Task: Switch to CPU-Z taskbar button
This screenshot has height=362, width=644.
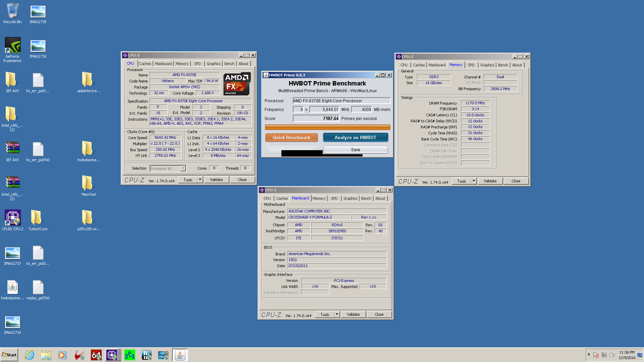Action: pyautogui.click(x=113, y=355)
